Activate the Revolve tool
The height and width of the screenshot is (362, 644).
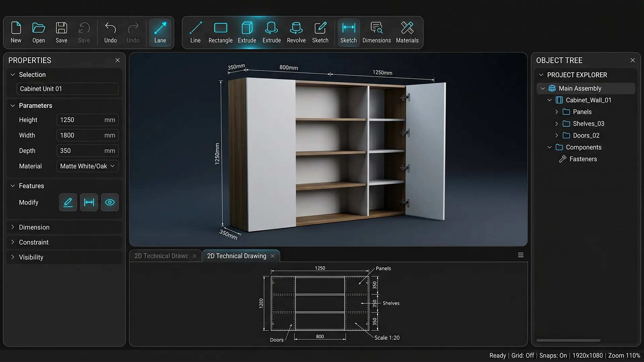[296, 33]
